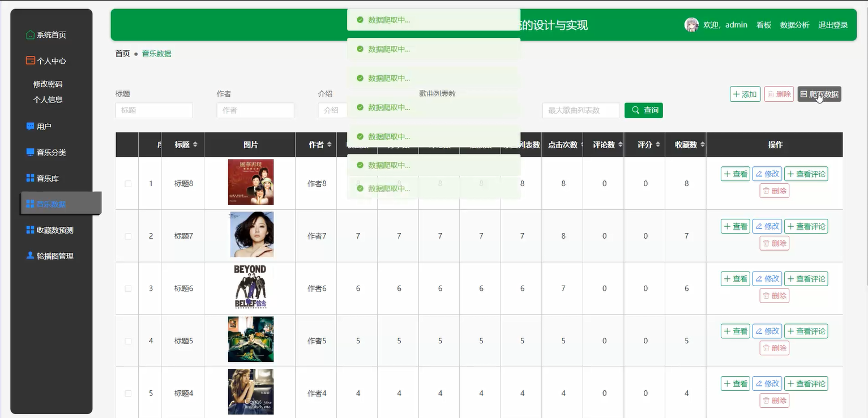Tick the checkbox for 标题7 row

click(x=128, y=236)
